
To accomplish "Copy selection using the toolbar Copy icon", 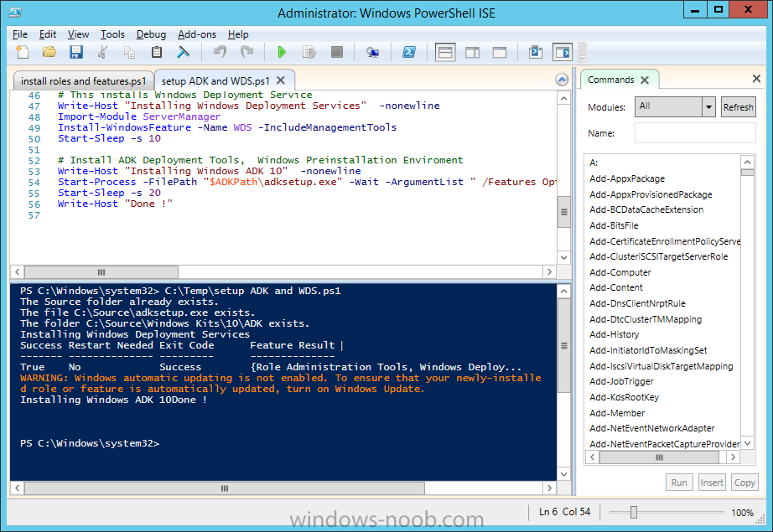I will pos(130,52).
